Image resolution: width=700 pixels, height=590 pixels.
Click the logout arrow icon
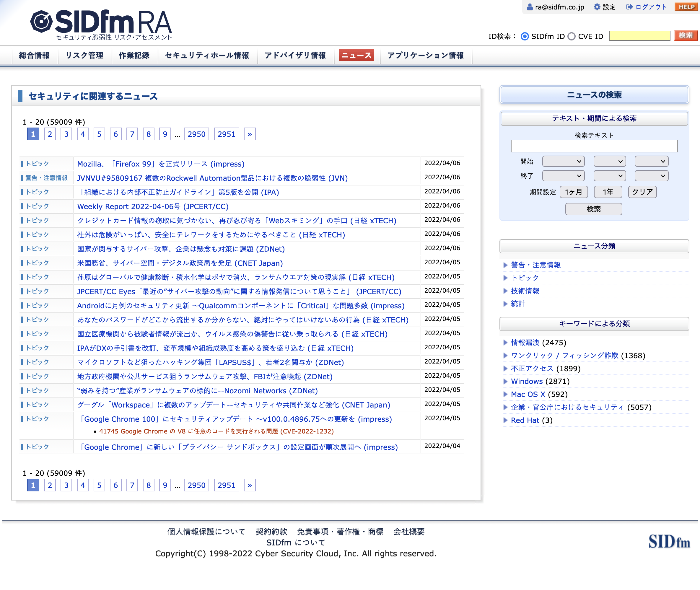point(629,7)
